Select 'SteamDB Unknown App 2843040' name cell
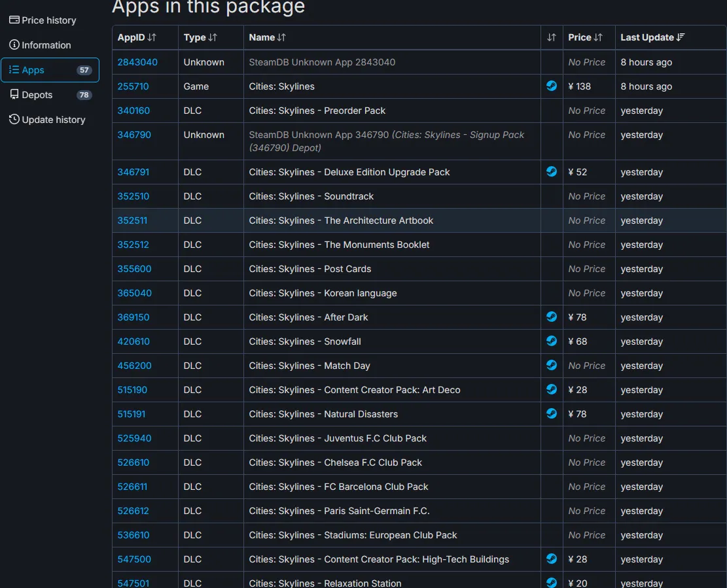The height and width of the screenshot is (588, 727). coord(392,62)
